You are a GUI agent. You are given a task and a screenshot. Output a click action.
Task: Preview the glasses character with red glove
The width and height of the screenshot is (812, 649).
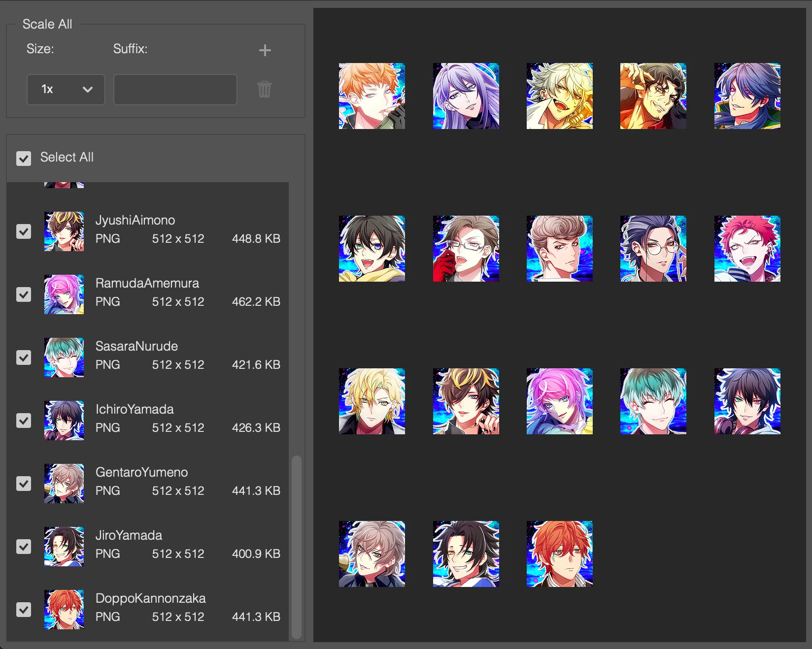[x=466, y=249]
